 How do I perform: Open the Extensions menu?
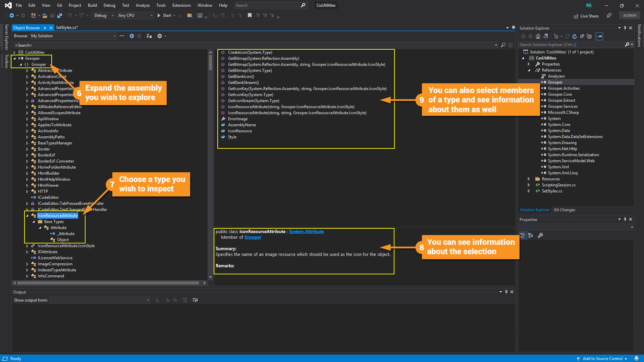pyautogui.click(x=181, y=5)
